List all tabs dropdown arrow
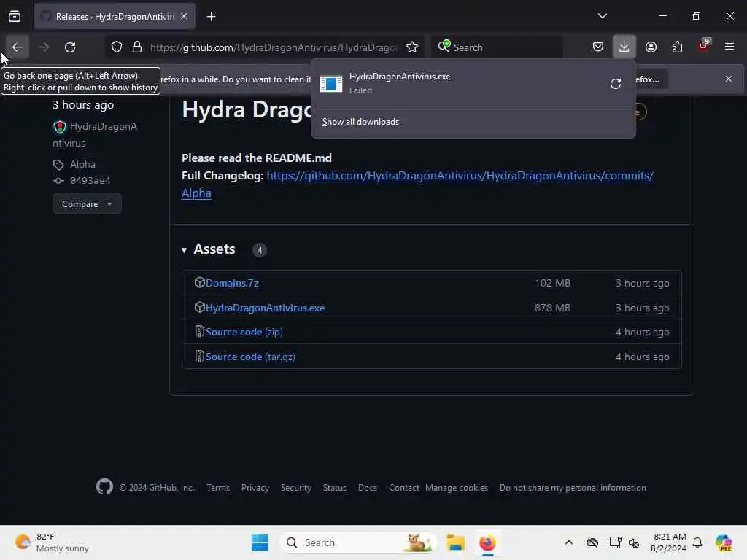This screenshot has width=747, height=560. (602, 16)
